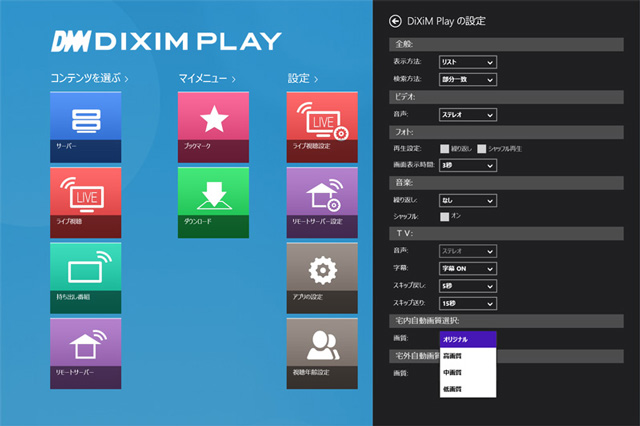
Task: Click the 再生設定 label
Action: tap(407, 149)
